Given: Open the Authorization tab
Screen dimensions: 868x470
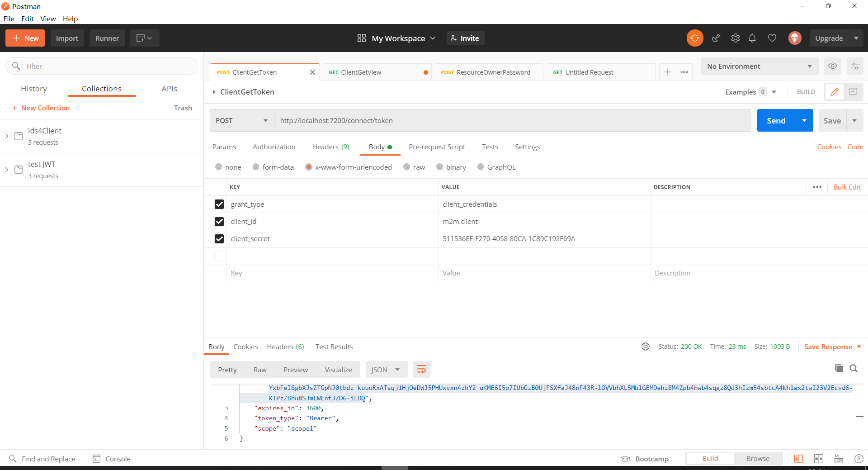Looking at the screenshot, I should (274, 147).
